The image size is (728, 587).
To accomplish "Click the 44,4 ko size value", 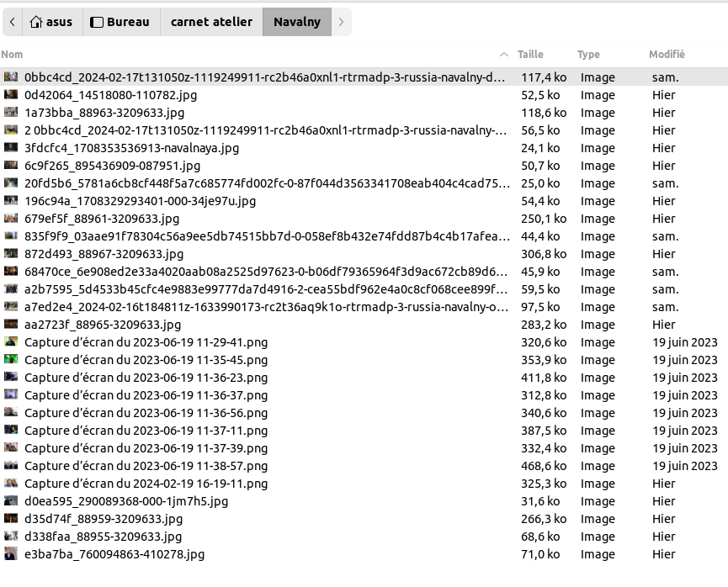I will click(x=540, y=236).
